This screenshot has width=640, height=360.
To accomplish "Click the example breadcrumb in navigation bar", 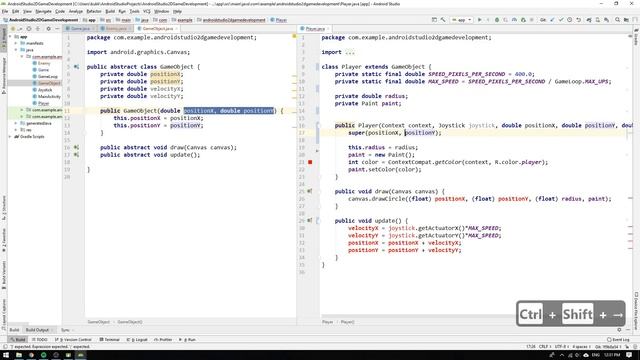I will [x=182, y=20].
